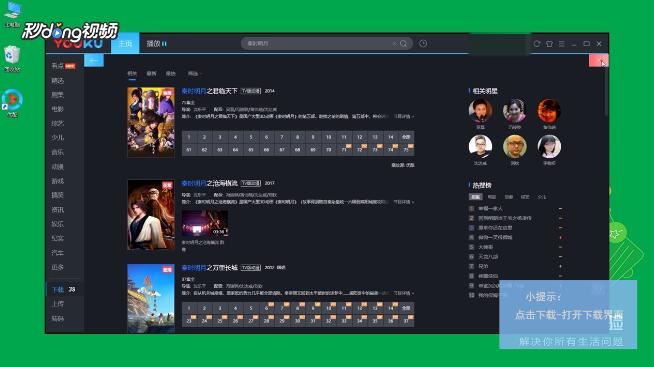Open 更多 in the left sidebar
Image resolution: width=654 pixels, height=367 pixels.
(58, 267)
